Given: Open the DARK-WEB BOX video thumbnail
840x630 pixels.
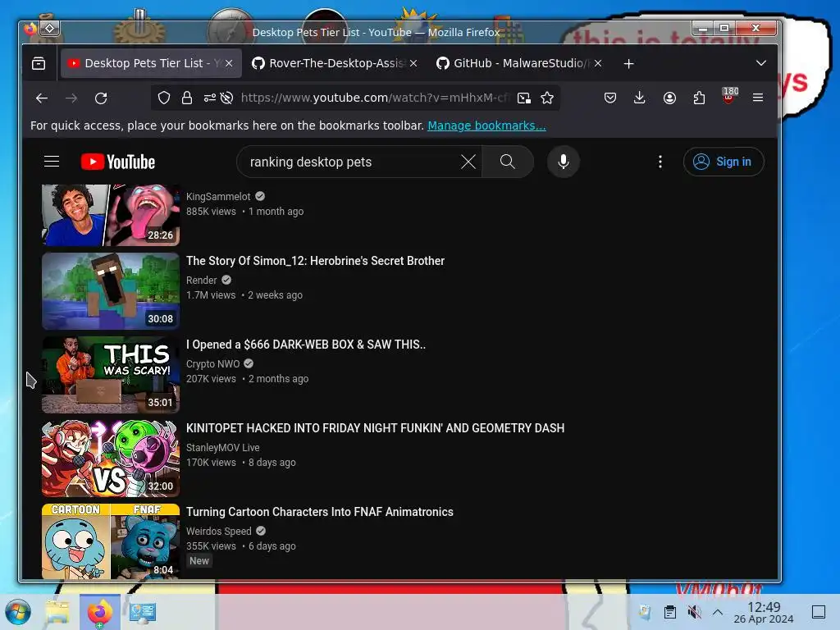Looking at the screenshot, I should tap(111, 374).
